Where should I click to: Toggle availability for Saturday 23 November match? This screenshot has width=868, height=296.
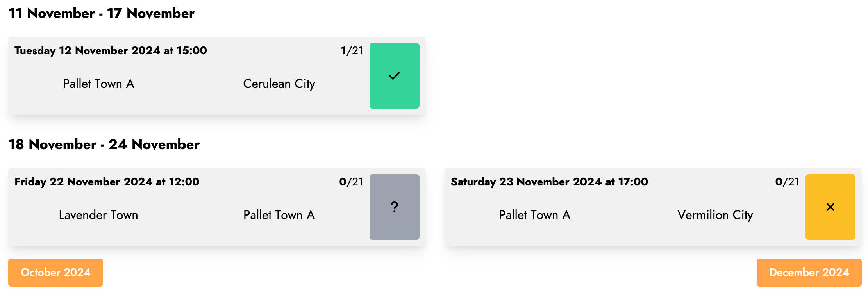click(830, 207)
